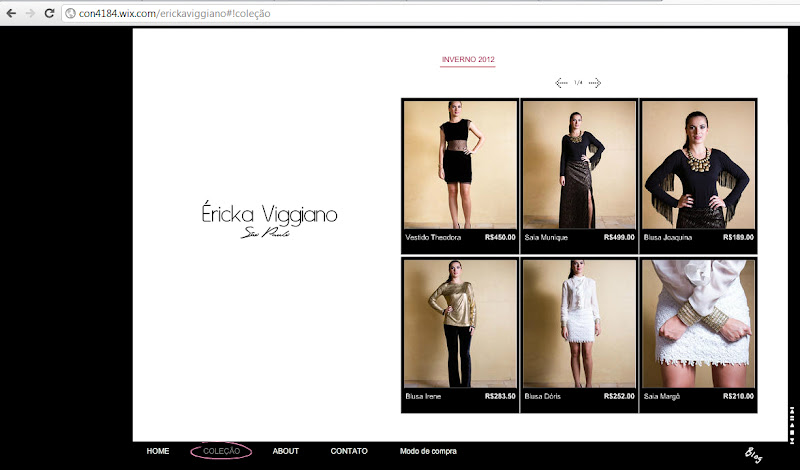The image size is (800, 470).
Task: Open the Blog link in footer
Action: pyautogui.click(x=754, y=454)
